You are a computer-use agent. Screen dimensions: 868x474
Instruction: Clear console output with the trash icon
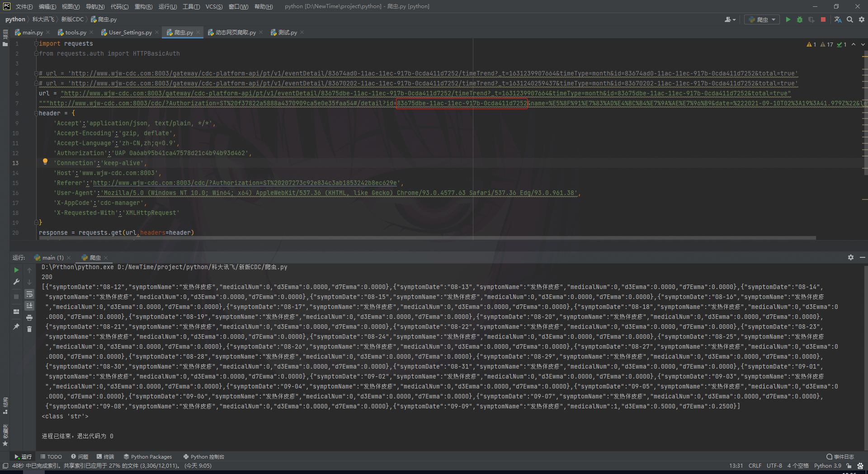click(x=29, y=329)
